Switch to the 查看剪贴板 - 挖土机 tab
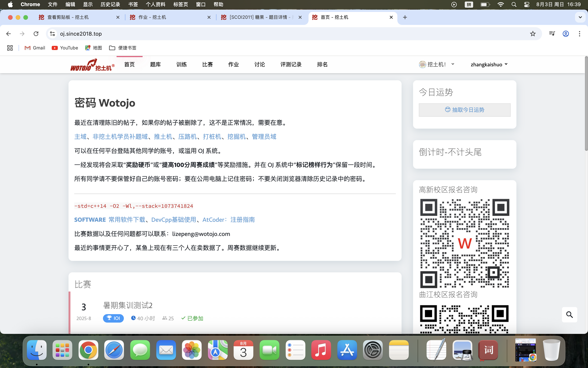 (x=79, y=17)
